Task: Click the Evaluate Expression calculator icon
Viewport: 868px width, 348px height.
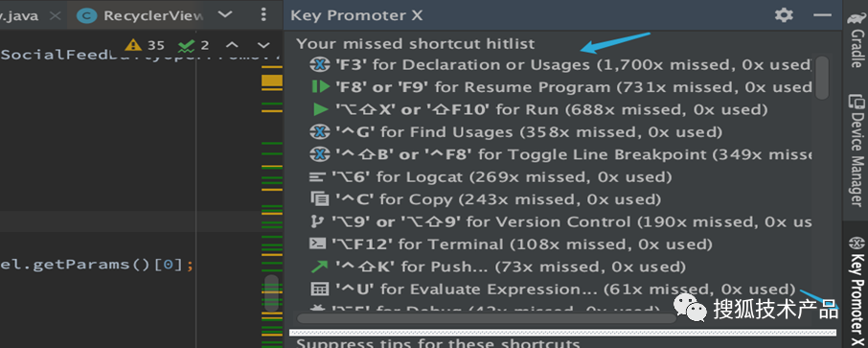Action: tap(319, 290)
